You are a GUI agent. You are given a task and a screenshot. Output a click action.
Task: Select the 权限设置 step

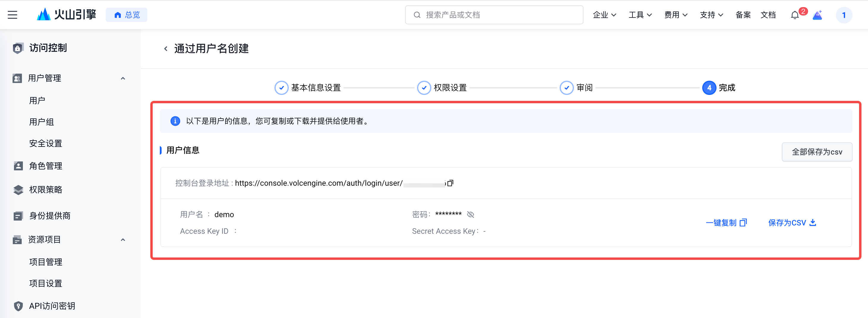click(x=442, y=88)
